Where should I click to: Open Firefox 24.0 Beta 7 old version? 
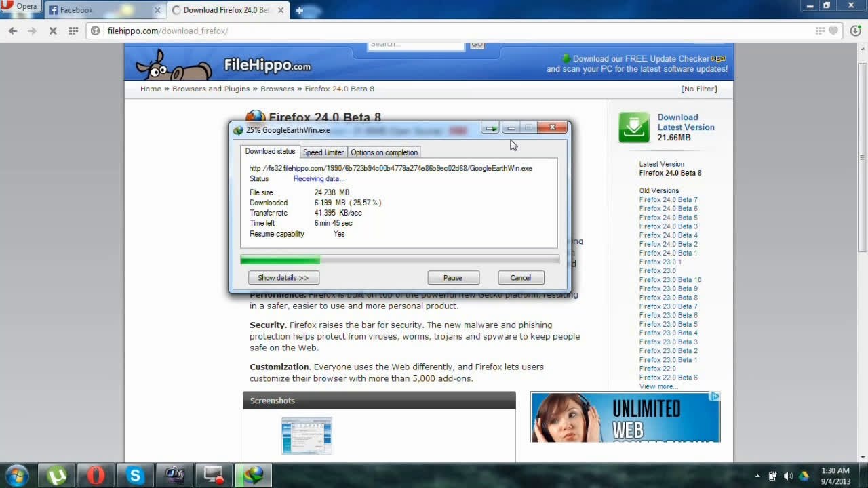[x=668, y=200]
